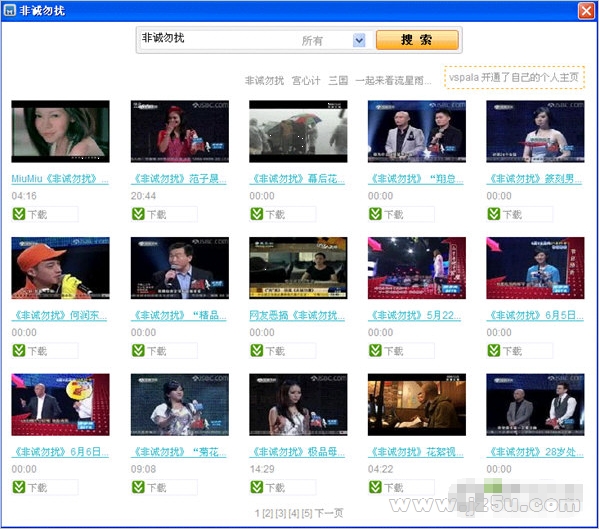Open the 《非诚勿扰》"精品 title link
Viewport: 599px width, 529px height.
179,315
